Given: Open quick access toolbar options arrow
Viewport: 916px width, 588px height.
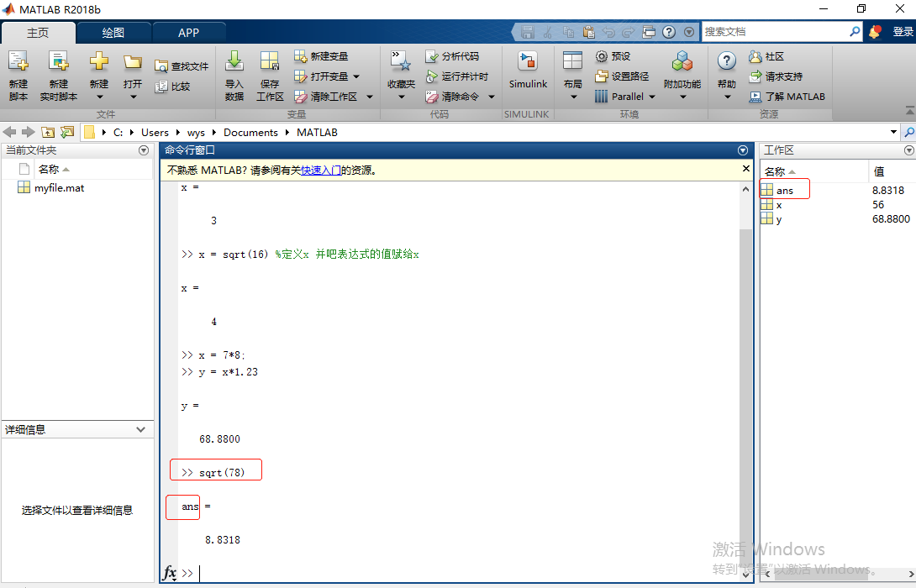Looking at the screenshot, I should [x=689, y=32].
